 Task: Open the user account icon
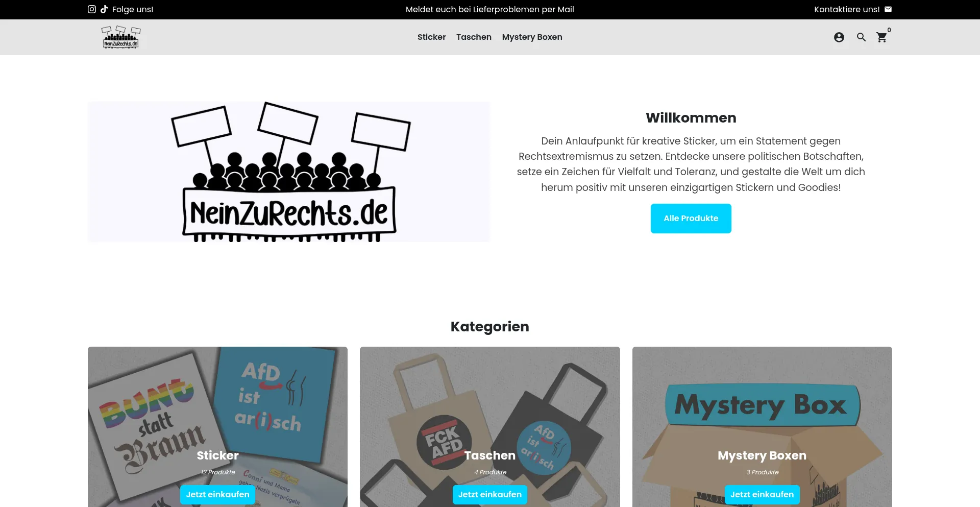839,37
